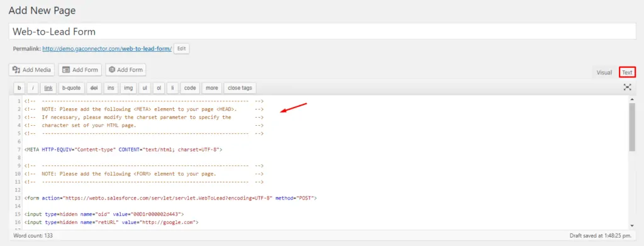644x246 pixels.
Task: Click the ins tag button
Action: [111, 88]
